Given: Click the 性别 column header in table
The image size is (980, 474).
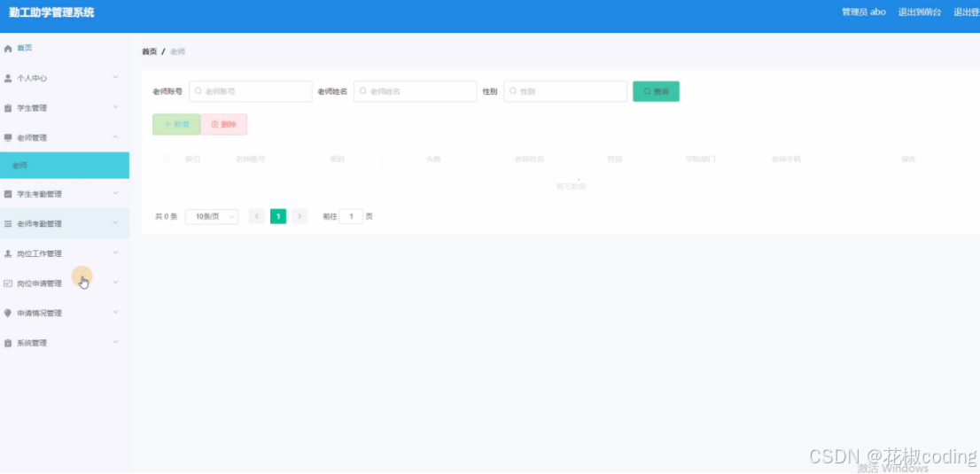Looking at the screenshot, I should 614,159.
